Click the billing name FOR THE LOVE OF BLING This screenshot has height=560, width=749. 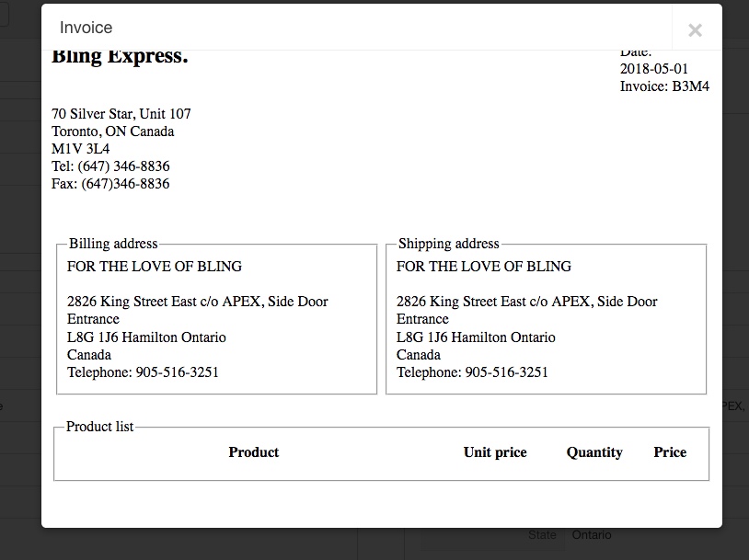tap(155, 267)
